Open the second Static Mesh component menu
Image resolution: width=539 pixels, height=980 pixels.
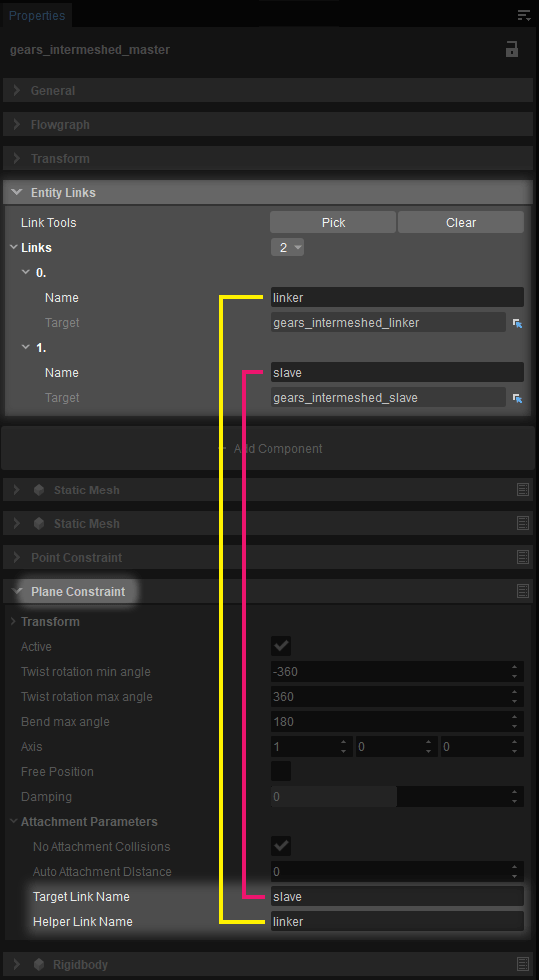coord(523,523)
